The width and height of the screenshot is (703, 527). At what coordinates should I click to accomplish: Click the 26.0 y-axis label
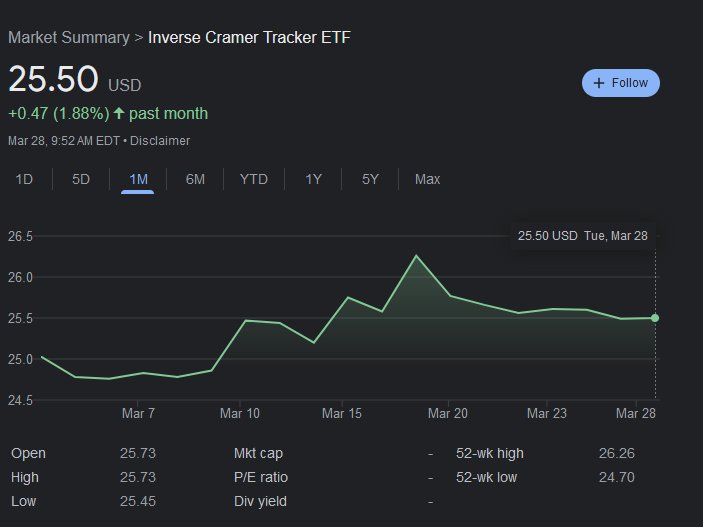20,278
